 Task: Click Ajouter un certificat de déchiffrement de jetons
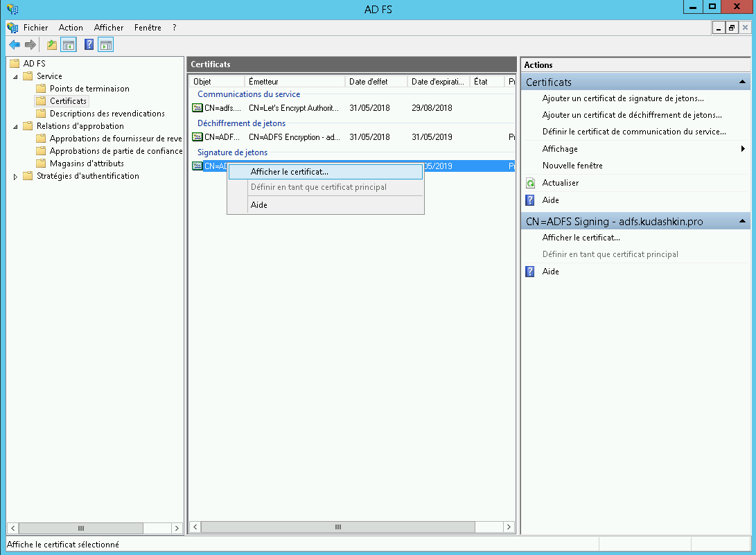point(631,115)
